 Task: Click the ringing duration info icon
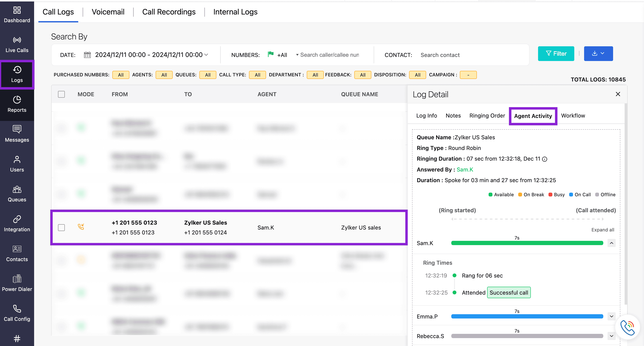pos(545,159)
